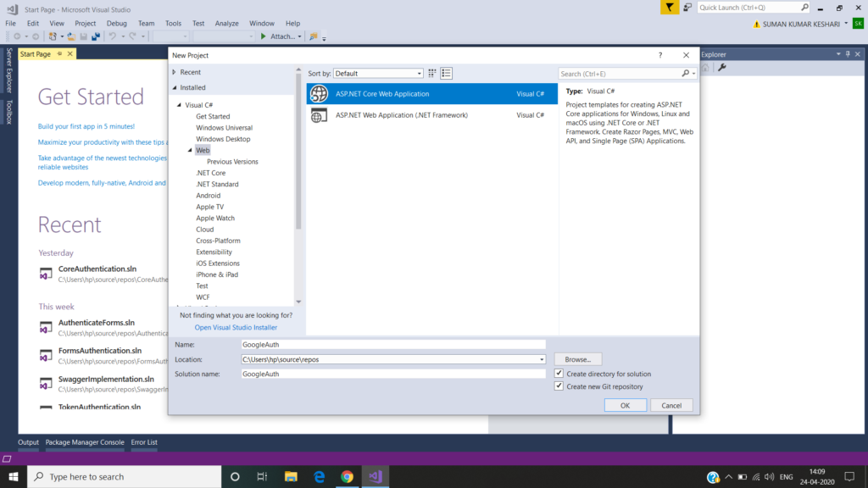Select .NET Core in the templates tree

pos(211,173)
